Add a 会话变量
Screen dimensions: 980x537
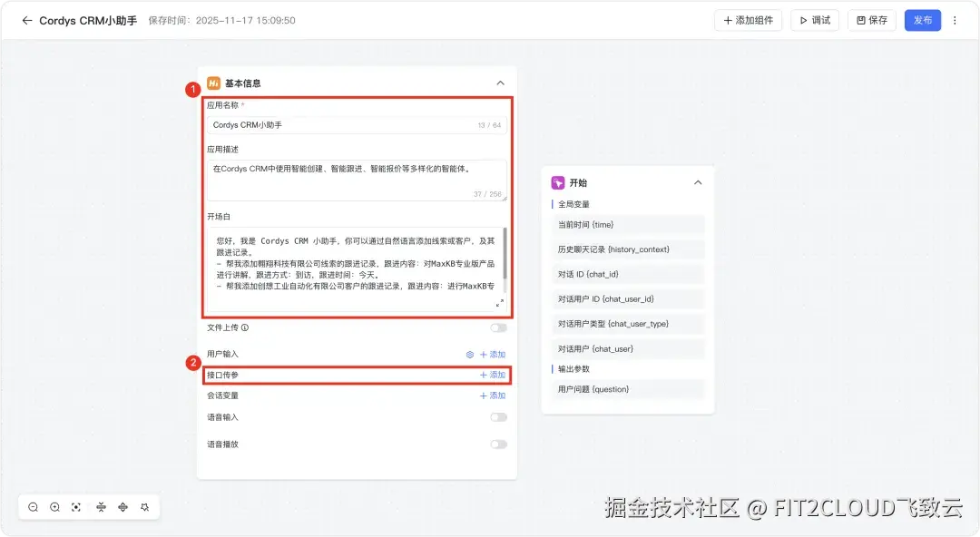493,395
